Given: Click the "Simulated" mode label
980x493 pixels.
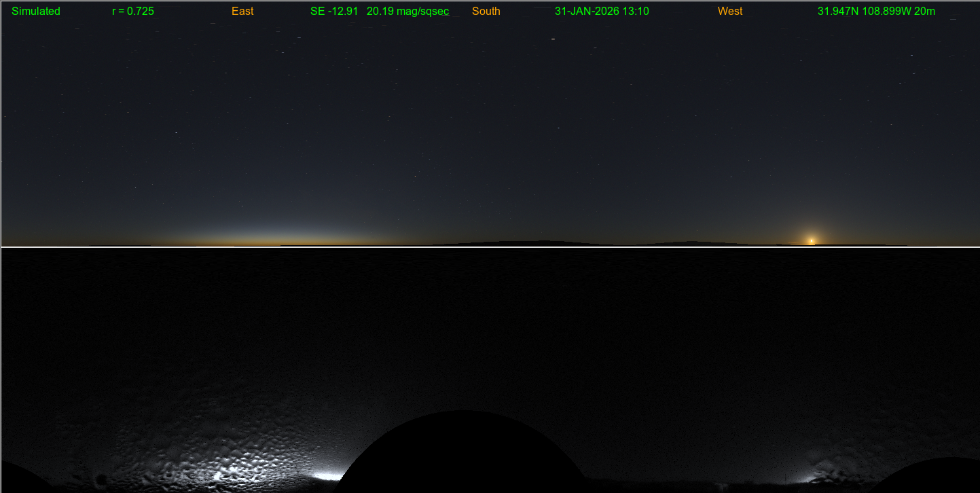Looking at the screenshot, I should click(x=36, y=12).
